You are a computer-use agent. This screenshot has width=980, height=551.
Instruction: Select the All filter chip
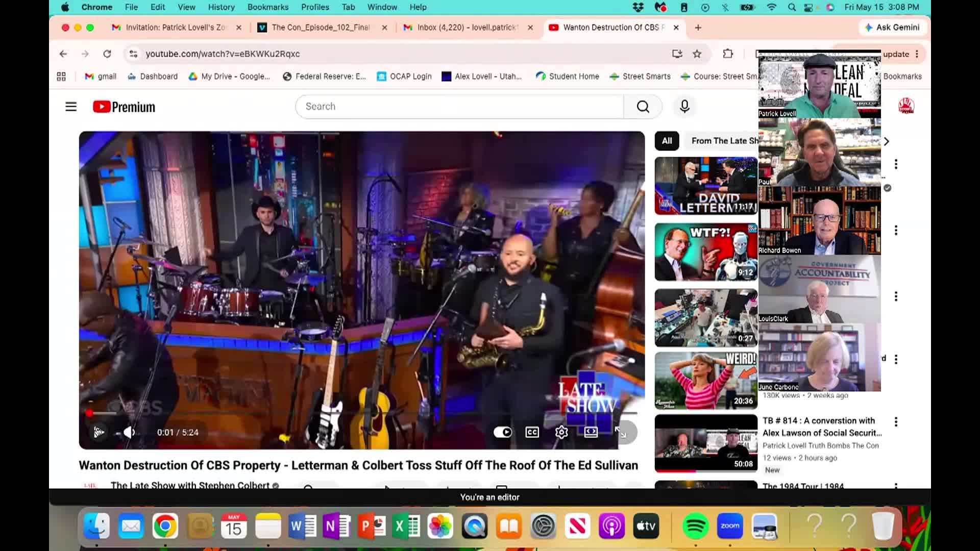coord(667,141)
